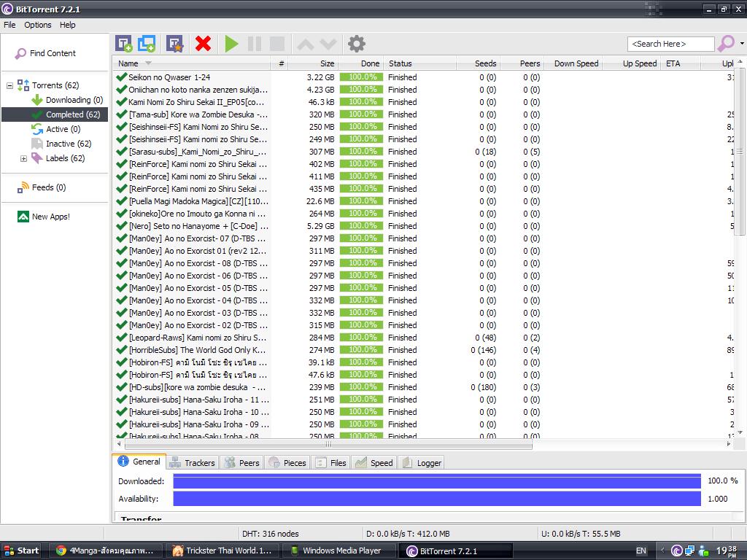This screenshot has width=747, height=560.
Task: Click the Pause torrent toolbar button
Action: 255,44
